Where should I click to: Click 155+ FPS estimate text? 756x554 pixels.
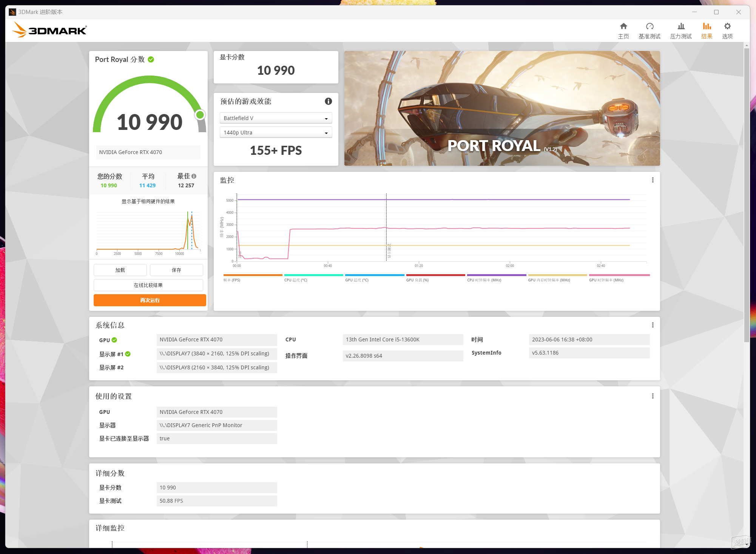276,150
